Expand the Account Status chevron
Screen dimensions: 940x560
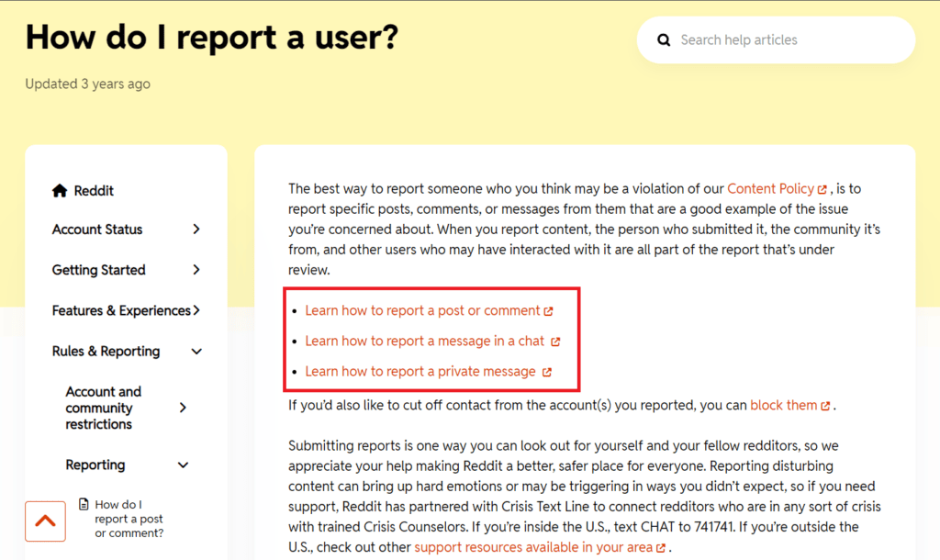[196, 229]
